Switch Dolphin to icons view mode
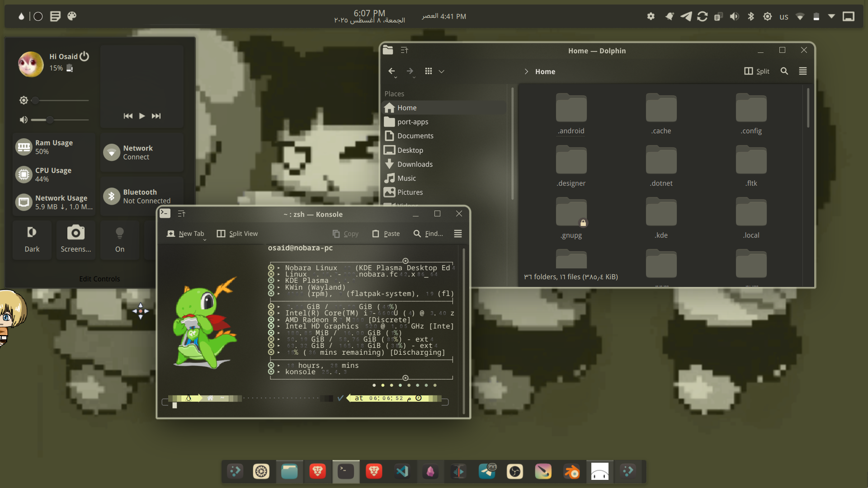Viewport: 868px width, 488px height. click(x=429, y=71)
